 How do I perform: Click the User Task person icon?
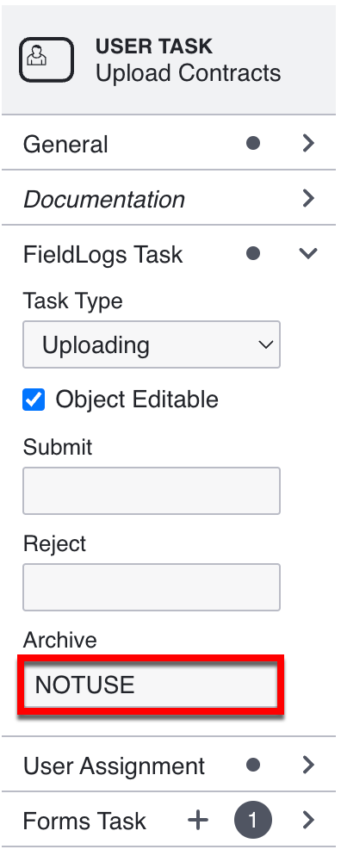tap(46, 59)
